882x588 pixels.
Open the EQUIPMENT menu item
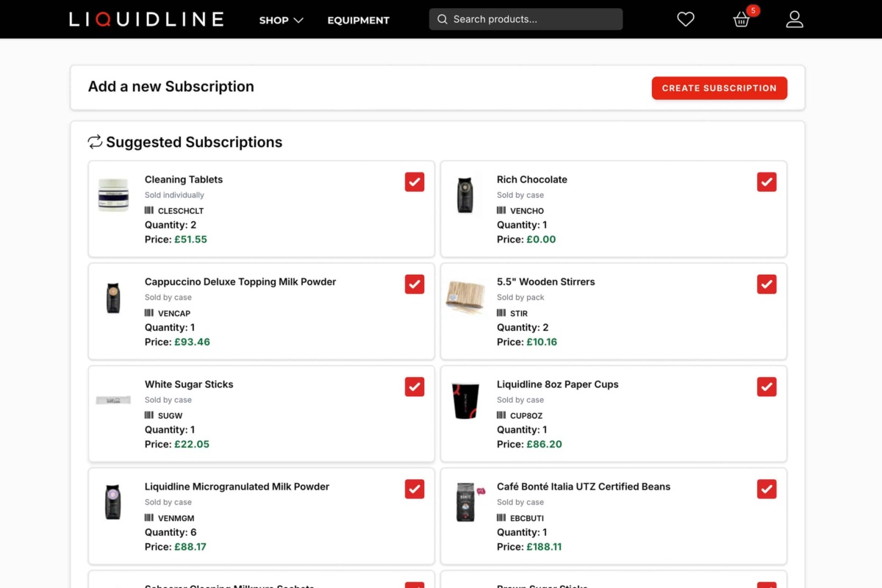click(358, 20)
